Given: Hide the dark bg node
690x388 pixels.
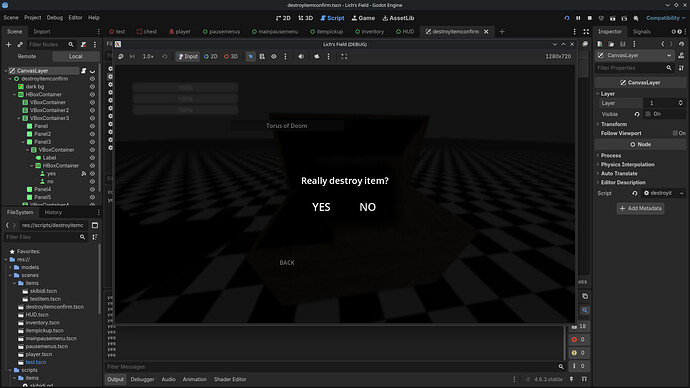Looking at the screenshot, I should tap(92, 87).
